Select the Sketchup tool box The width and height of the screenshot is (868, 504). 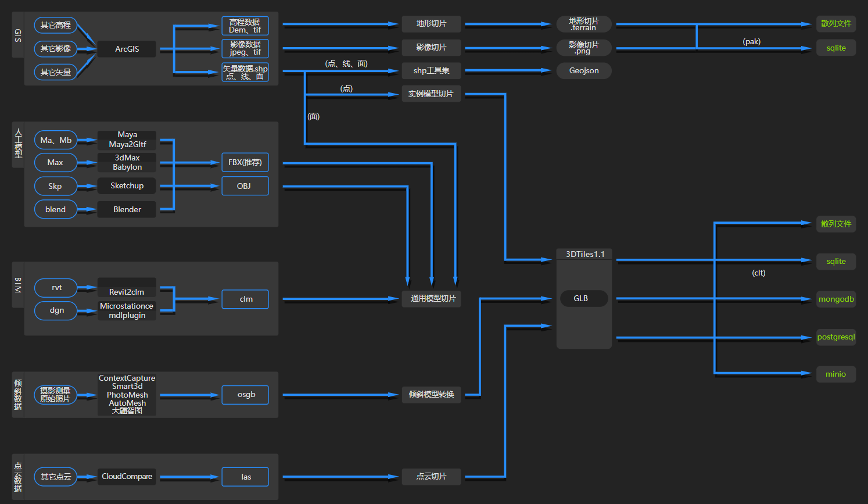coord(127,185)
